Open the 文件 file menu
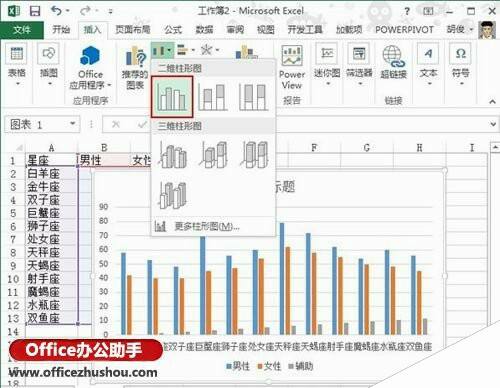Viewport: 500px width, 388px height. pos(22,30)
